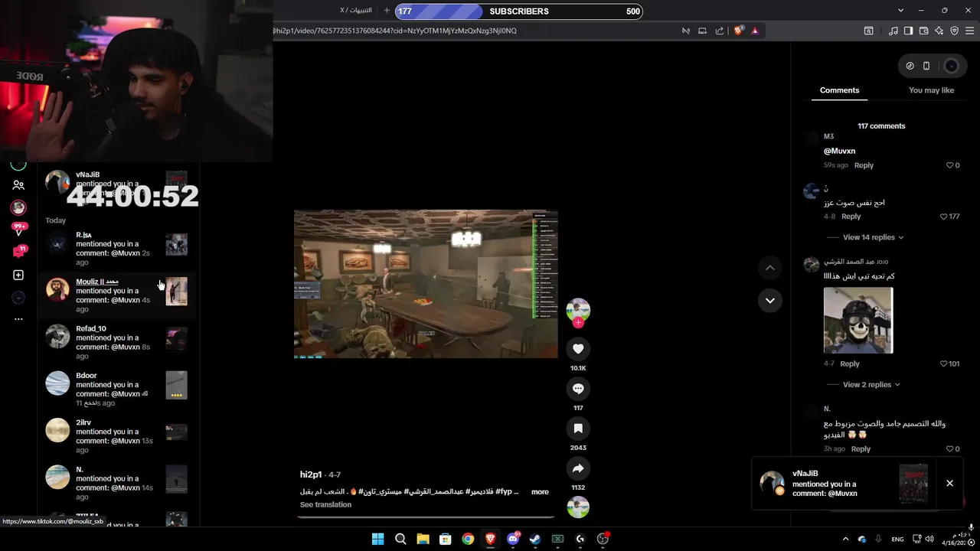Open the Brave hamburger main menu

[970, 31]
